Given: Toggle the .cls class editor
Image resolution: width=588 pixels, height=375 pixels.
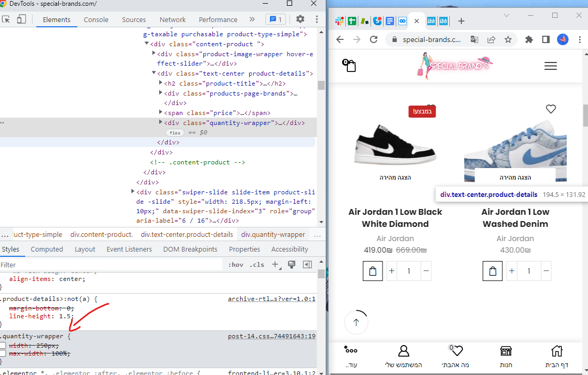Looking at the screenshot, I should click(257, 265).
